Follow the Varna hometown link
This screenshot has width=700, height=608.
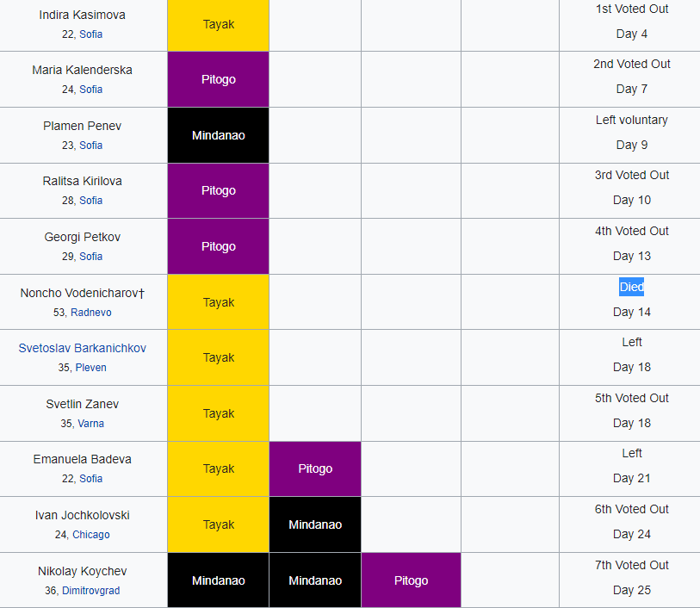point(90,423)
